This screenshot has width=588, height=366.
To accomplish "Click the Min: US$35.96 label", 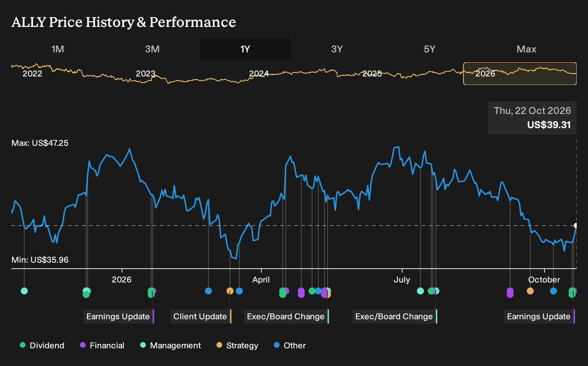I will click(40, 260).
